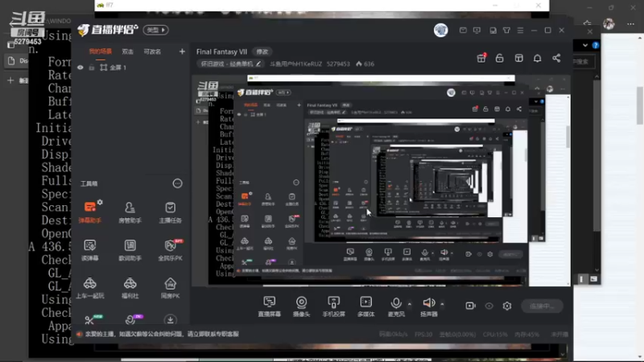Click the share icon in stream header

pos(556,58)
